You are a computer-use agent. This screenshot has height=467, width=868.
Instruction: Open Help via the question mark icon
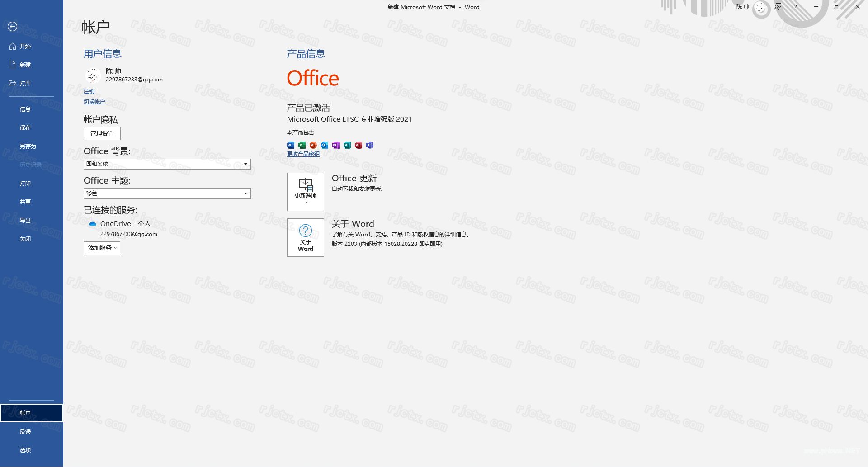(794, 7)
